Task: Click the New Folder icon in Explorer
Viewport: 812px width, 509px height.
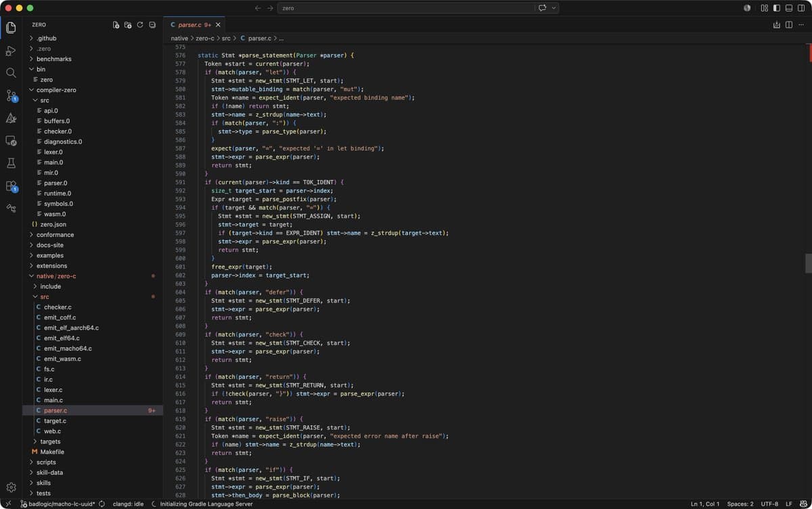Action: (x=129, y=25)
